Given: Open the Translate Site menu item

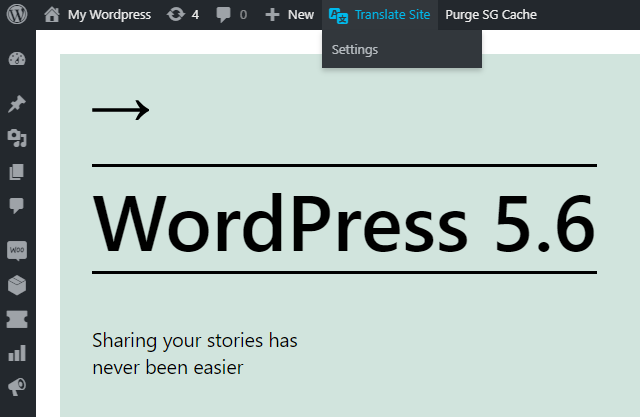Looking at the screenshot, I should pyautogui.click(x=392, y=15).
